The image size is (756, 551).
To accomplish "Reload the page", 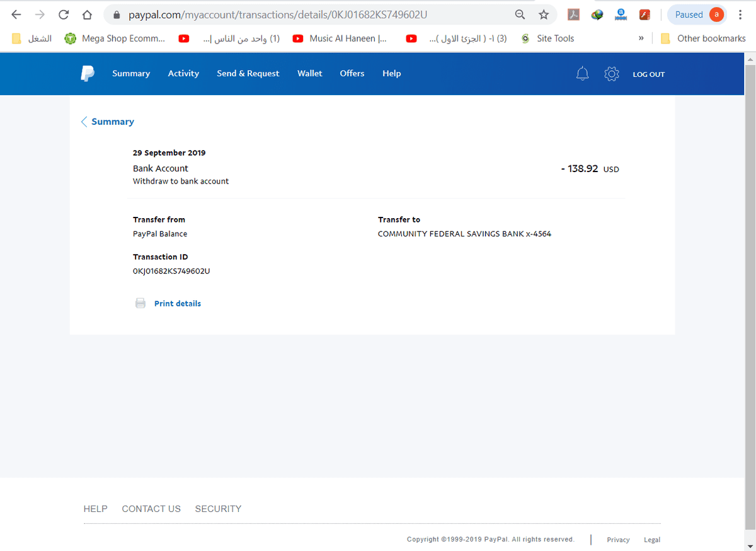I will click(x=64, y=14).
